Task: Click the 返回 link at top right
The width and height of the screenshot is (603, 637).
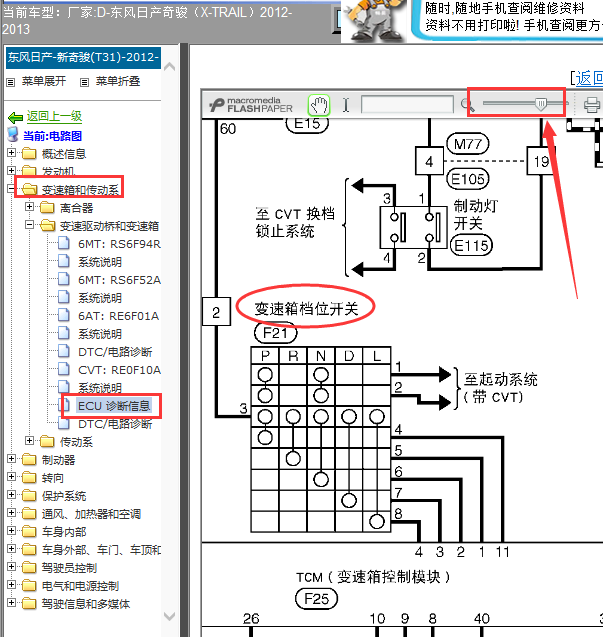Action: pyautogui.click(x=589, y=78)
